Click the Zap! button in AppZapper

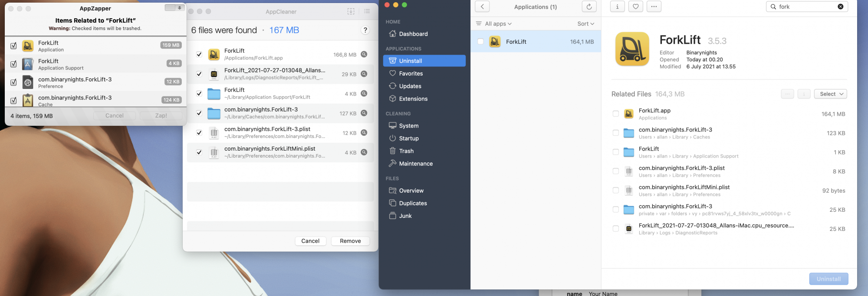(x=161, y=116)
